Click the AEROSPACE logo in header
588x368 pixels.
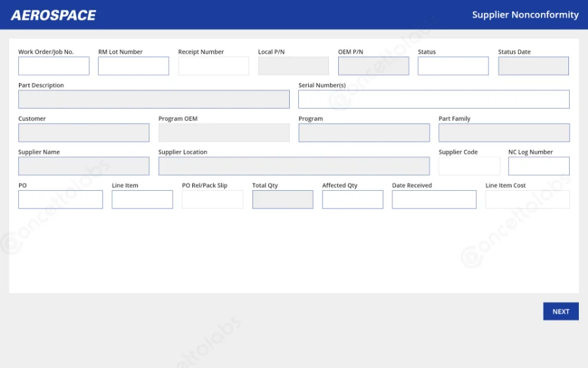click(x=54, y=15)
